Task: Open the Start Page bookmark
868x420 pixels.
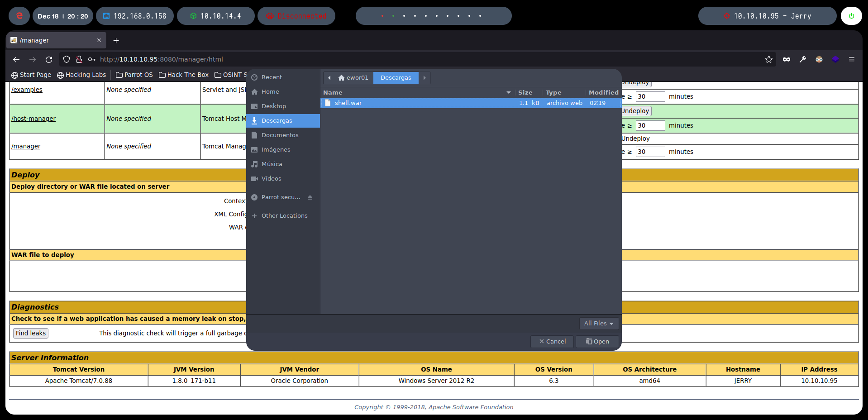Action: coord(31,75)
